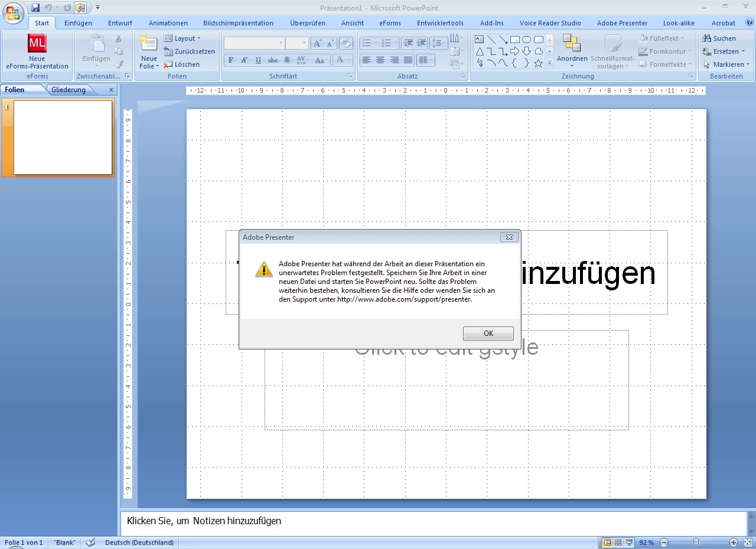Click the Undo icon in quick access toolbar
This screenshot has width=756, height=549.
click(48, 8)
